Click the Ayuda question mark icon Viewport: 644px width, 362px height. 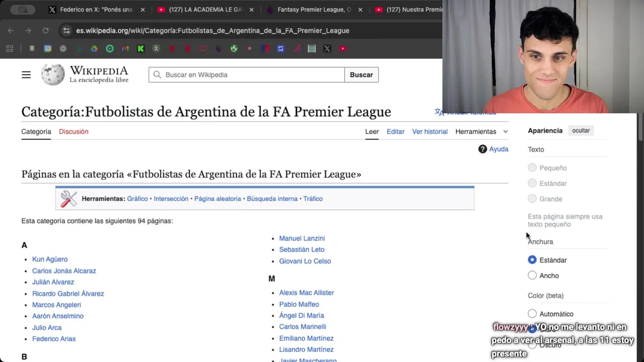point(482,149)
